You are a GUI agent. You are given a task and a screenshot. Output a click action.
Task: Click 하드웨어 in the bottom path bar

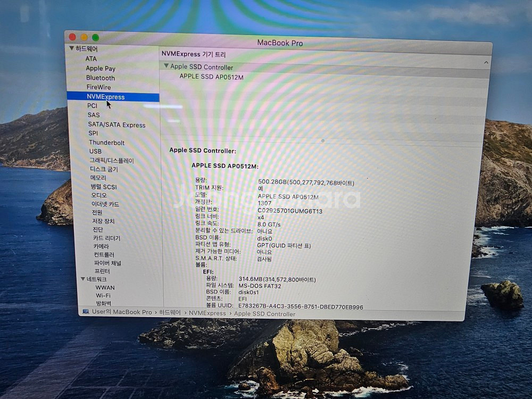(x=170, y=312)
